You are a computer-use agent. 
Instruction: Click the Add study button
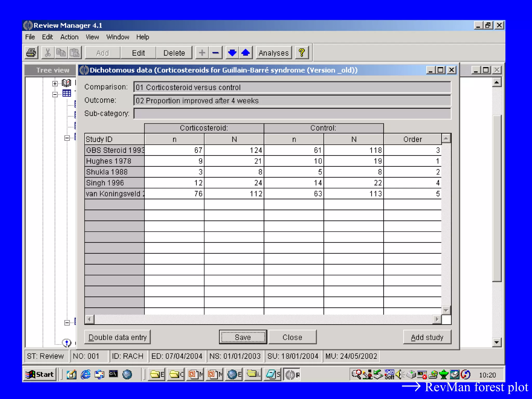[427, 337]
